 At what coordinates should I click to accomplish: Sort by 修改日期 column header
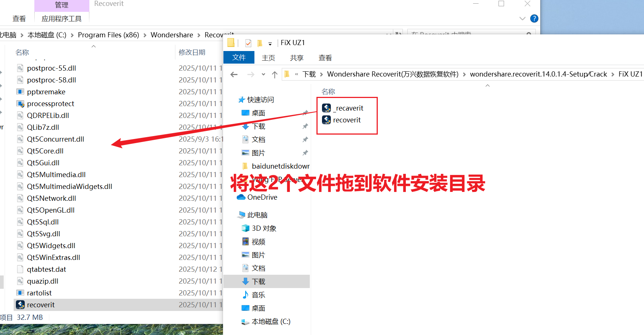192,53
